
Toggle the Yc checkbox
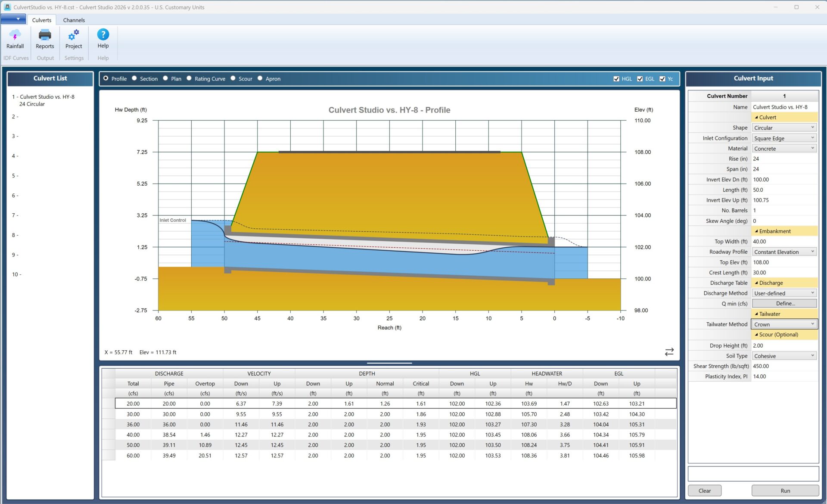(x=662, y=79)
